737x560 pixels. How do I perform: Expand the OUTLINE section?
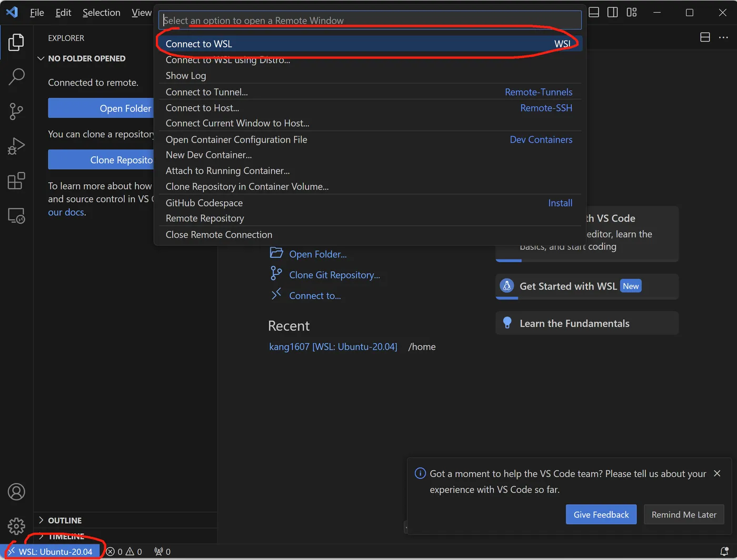pyautogui.click(x=125, y=521)
